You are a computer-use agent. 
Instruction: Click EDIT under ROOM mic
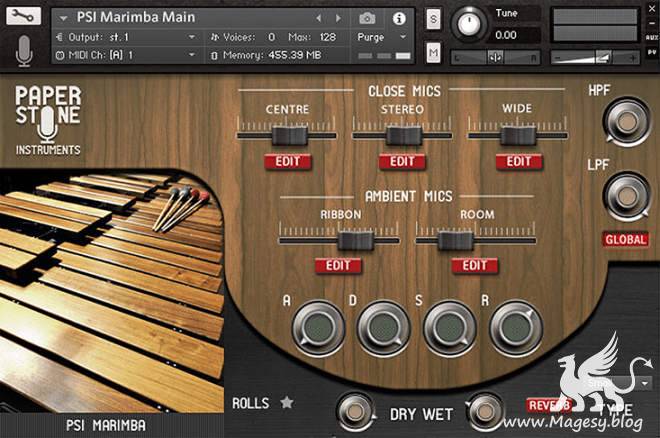coord(474,265)
